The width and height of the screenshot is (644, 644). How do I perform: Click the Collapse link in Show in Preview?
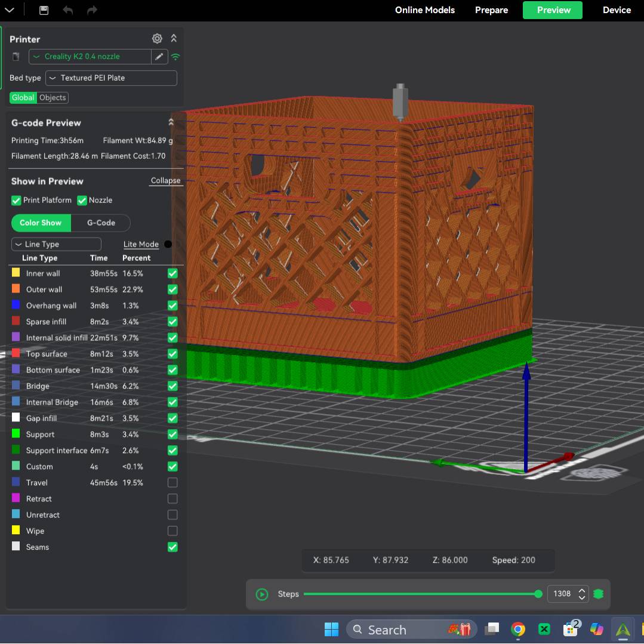click(165, 181)
